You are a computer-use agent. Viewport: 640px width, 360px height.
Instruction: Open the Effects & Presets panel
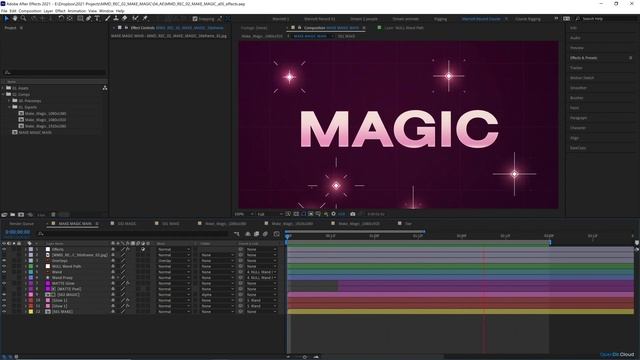[583, 58]
